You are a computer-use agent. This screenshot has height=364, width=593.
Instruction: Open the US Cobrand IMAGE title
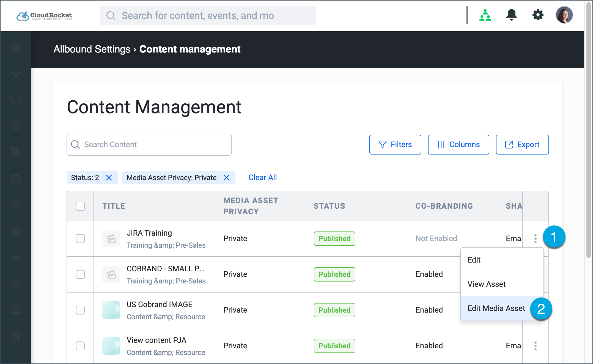[160, 305]
